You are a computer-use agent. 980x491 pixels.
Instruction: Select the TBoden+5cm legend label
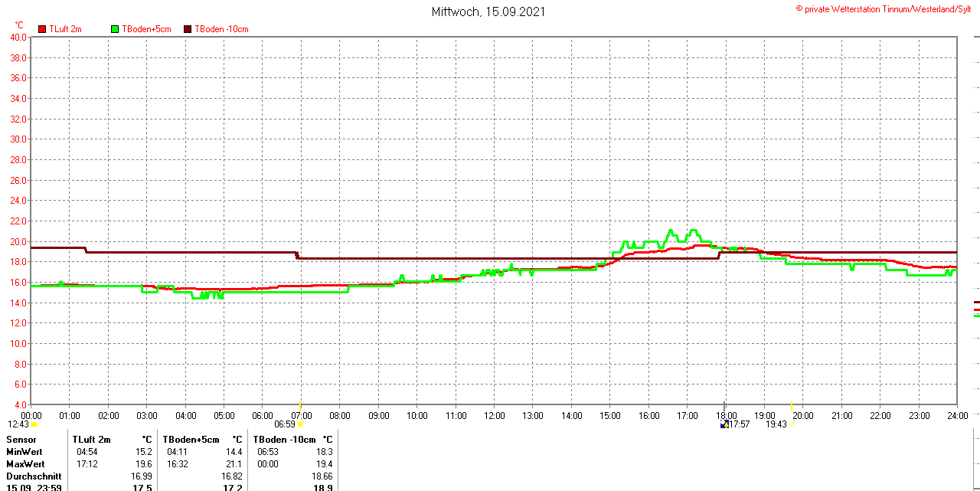(146, 29)
